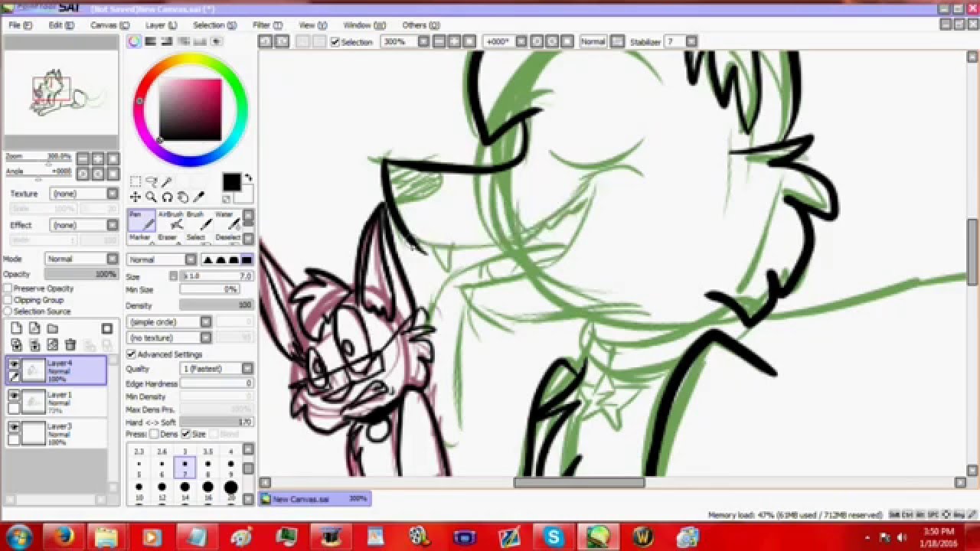
Task: Uncheck Advanced Settings checkbox
Action: click(131, 354)
